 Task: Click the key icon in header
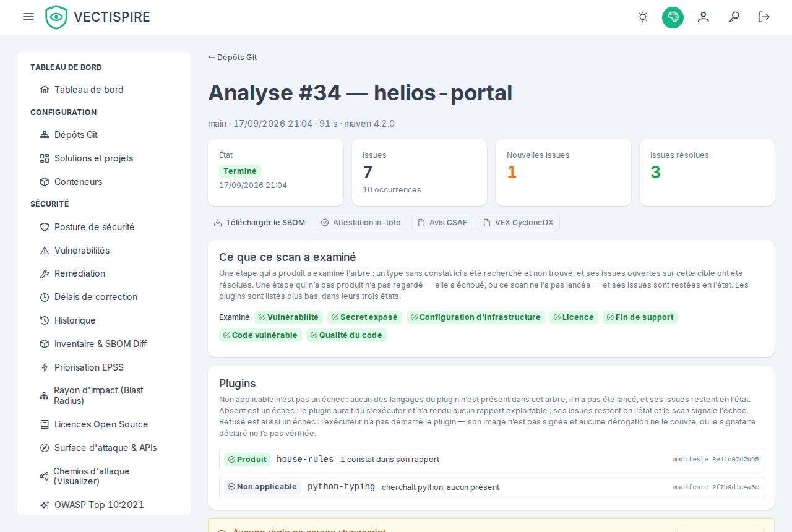tap(734, 17)
